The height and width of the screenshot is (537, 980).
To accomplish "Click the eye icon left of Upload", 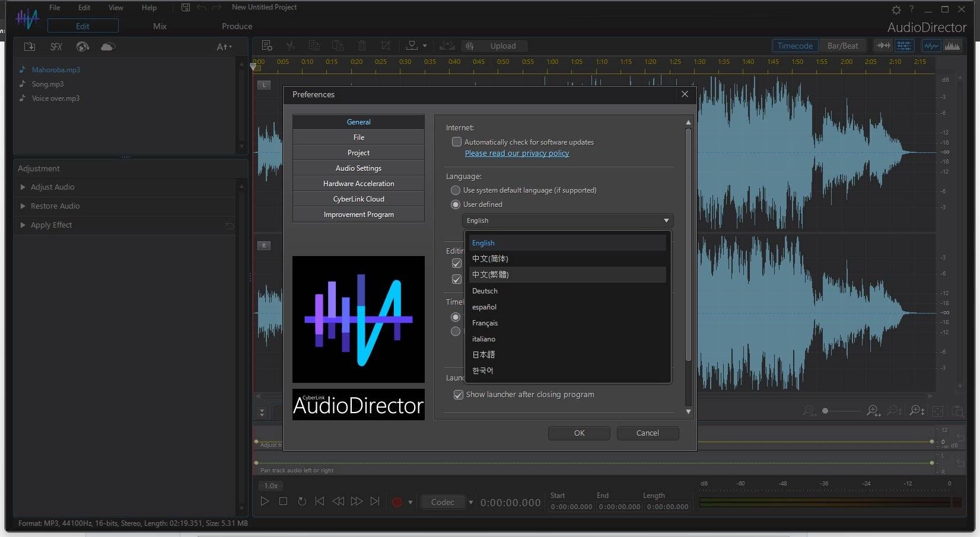I will [x=447, y=46].
